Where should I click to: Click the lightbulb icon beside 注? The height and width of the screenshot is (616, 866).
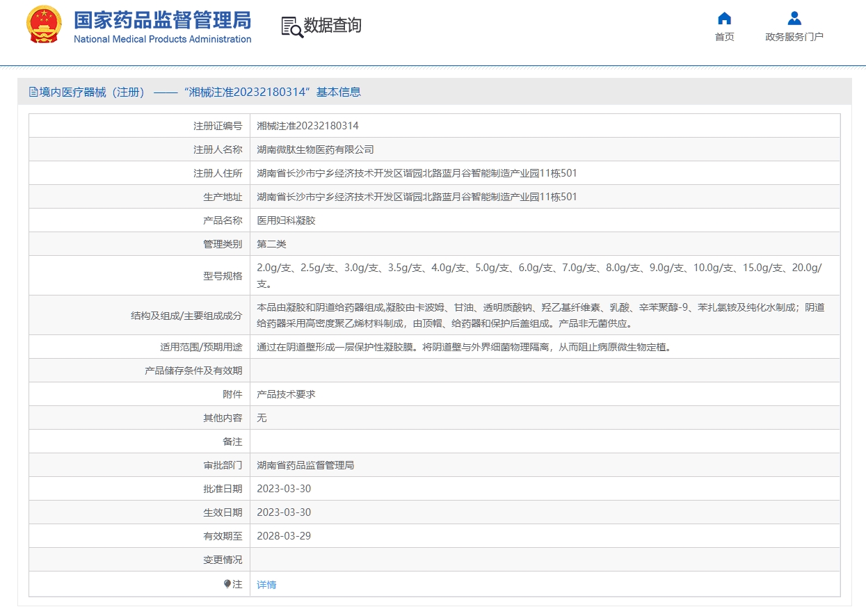227,584
